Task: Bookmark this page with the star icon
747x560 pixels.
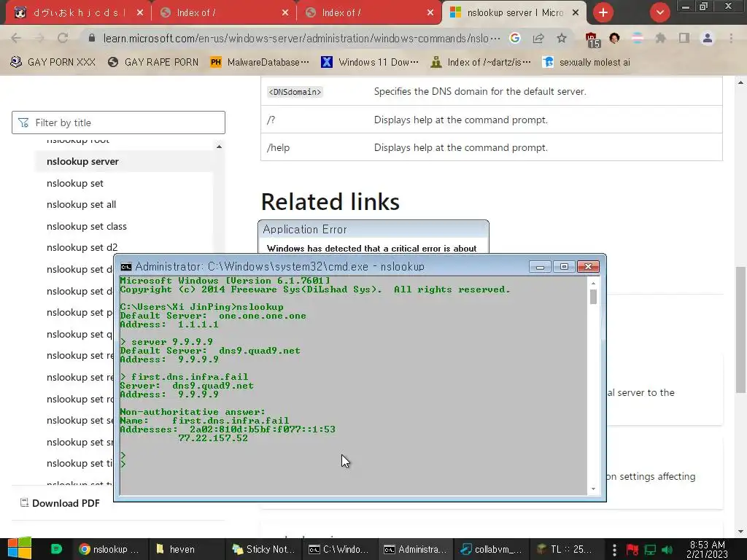Action: point(562,38)
